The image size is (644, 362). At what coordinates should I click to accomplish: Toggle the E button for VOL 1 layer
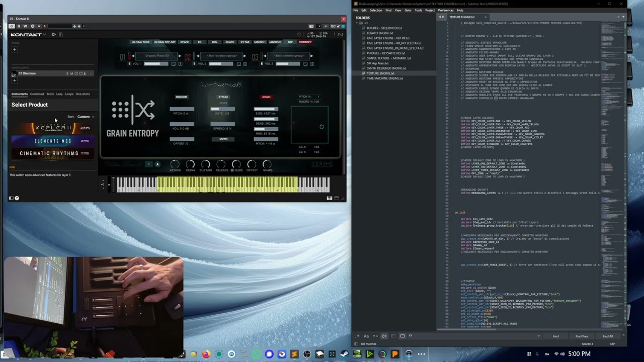129,64
